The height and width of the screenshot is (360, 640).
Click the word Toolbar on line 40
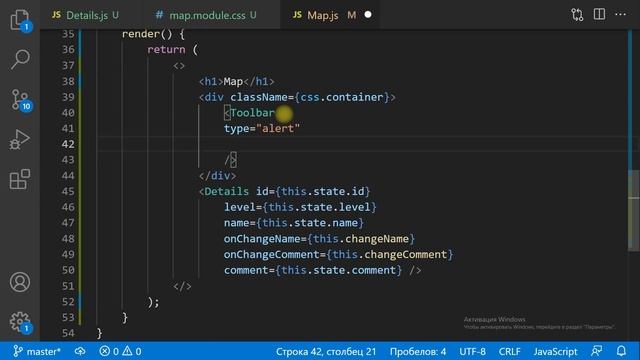[252, 113]
